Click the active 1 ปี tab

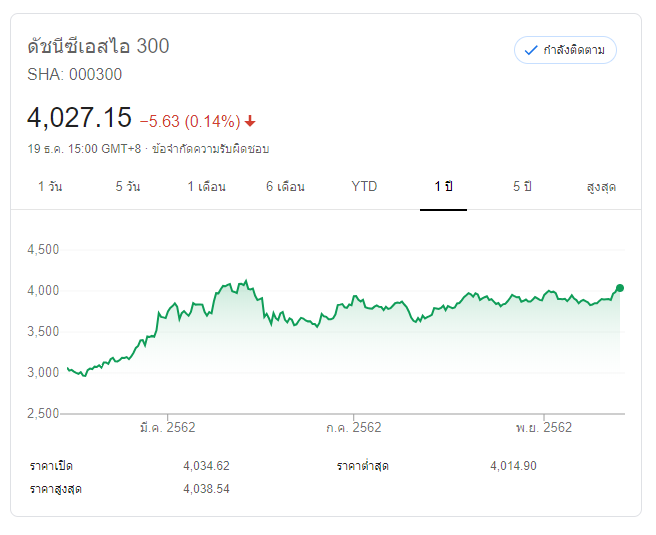click(443, 187)
